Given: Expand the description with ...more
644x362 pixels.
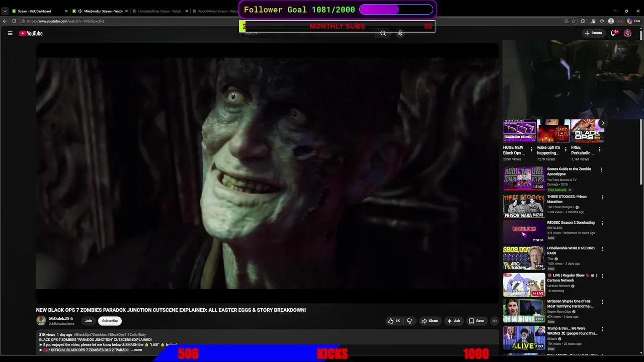Looking at the screenshot, I should click(136, 350).
